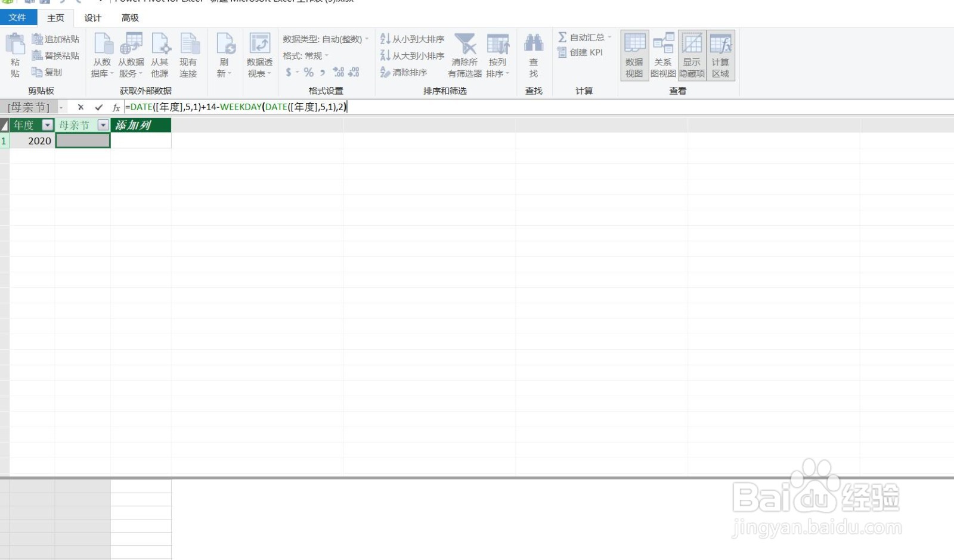Toggle Show Hidden (显示隐藏项)
This screenshot has height=560, width=954.
coord(692,55)
